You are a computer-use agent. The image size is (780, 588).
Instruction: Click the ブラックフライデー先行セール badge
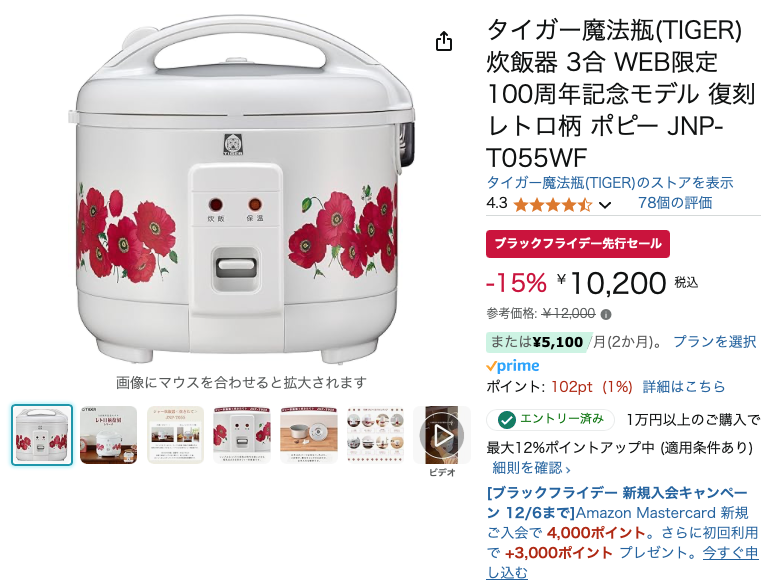pos(578,244)
